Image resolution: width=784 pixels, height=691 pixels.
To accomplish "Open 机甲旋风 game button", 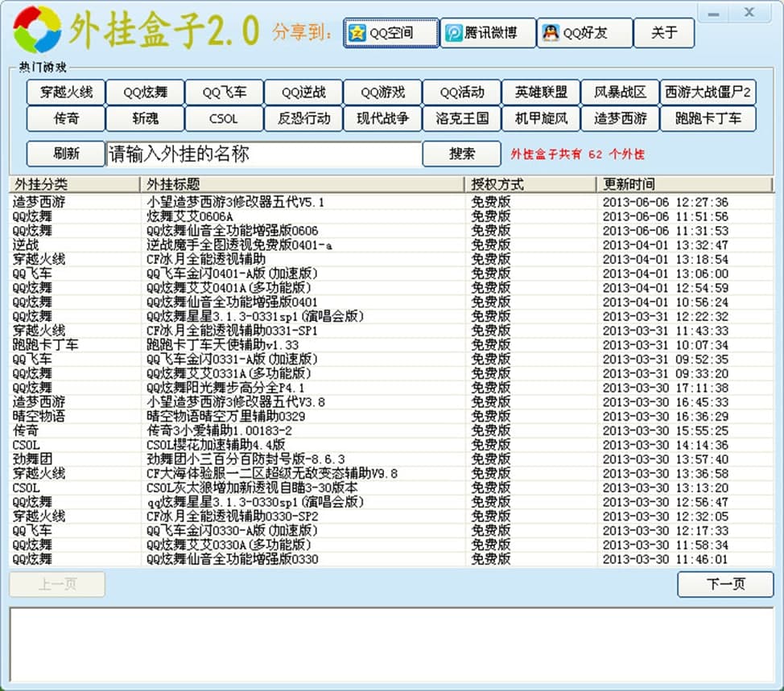I will click(541, 119).
